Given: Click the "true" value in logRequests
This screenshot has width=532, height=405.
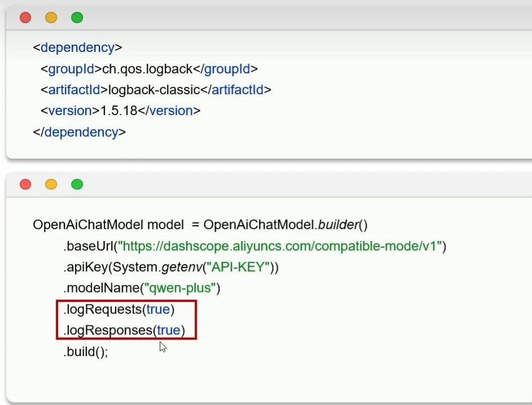Looking at the screenshot, I should pyautogui.click(x=159, y=310).
